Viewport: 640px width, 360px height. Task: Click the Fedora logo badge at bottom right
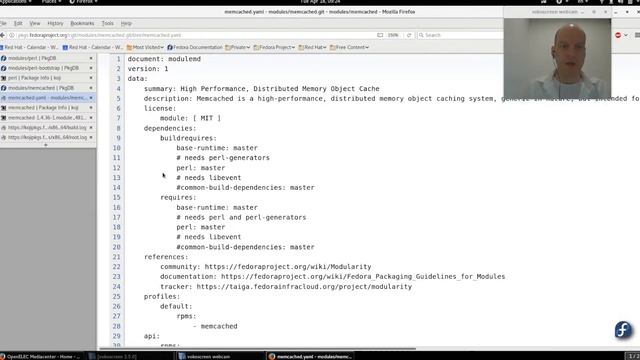tap(623, 330)
